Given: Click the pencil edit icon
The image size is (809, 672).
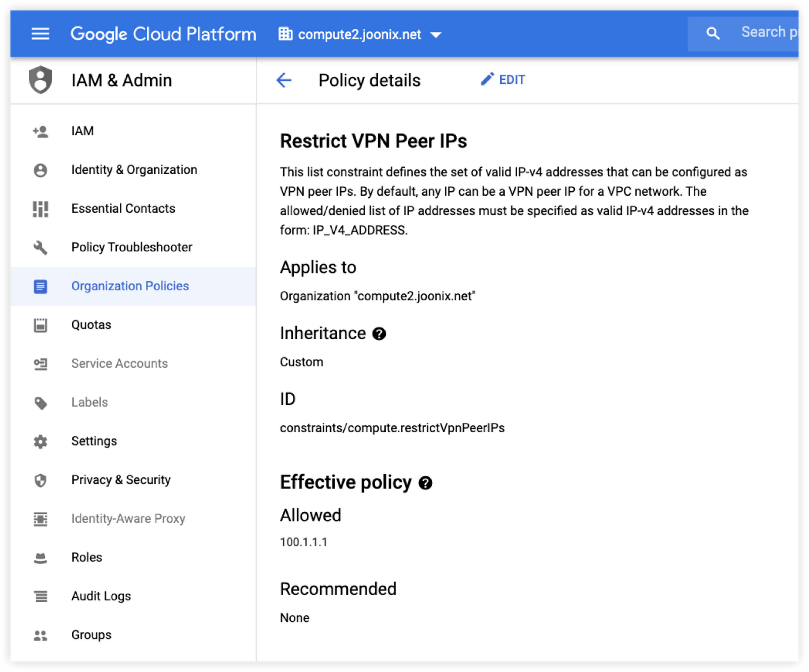Looking at the screenshot, I should tap(487, 79).
